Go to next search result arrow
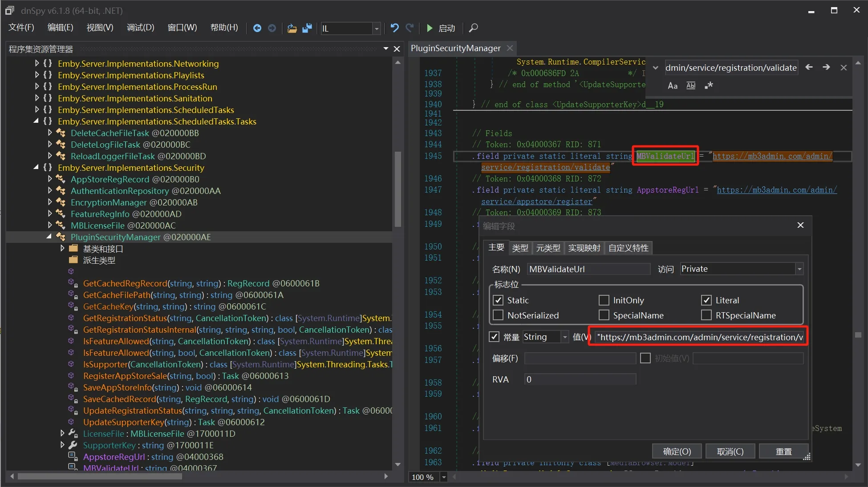Screen dimensions: 868x487 826,67
